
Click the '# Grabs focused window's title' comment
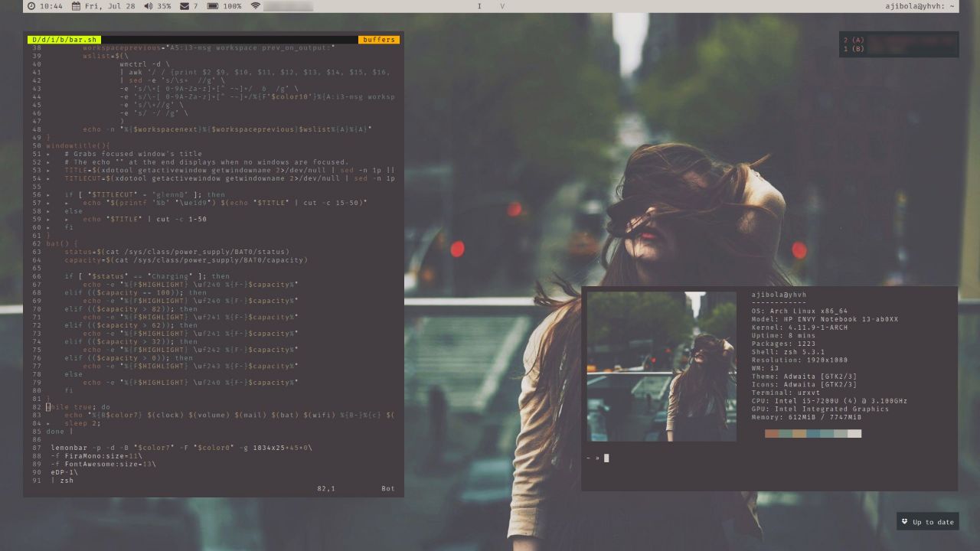(134, 154)
